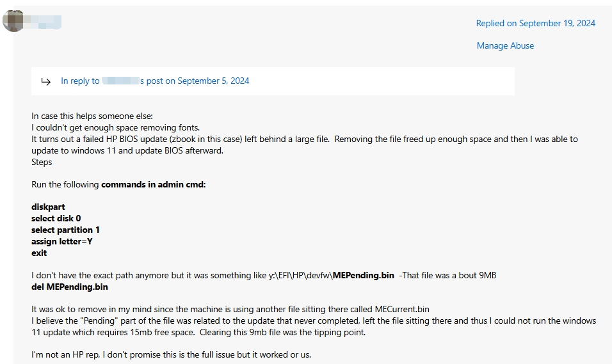The width and height of the screenshot is (612, 364).
Task: Click the I'm not an HP rep sentence
Action: pos(171,355)
